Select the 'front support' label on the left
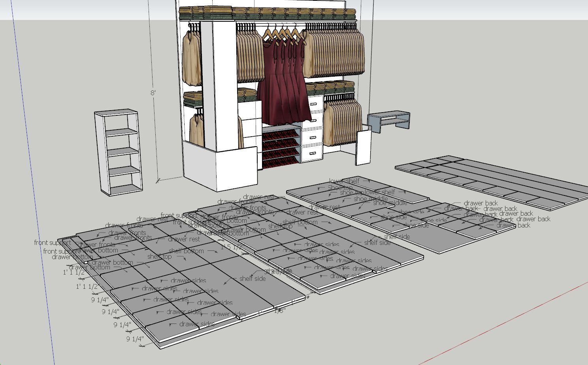The image size is (588, 365). click(x=52, y=243)
